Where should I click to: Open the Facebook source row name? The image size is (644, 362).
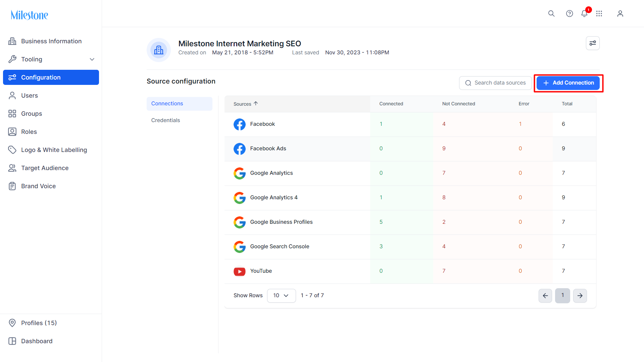pyautogui.click(x=262, y=124)
